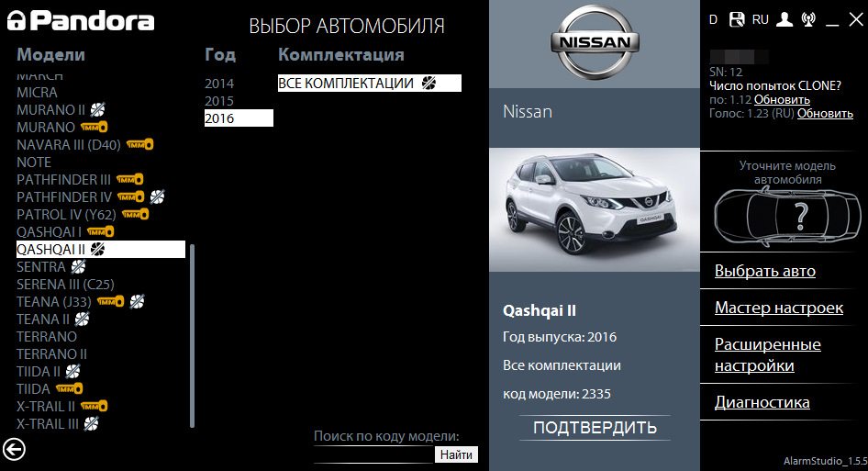Click IMMO key icon next to X-TRAIL II
868x471 pixels.
[95, 406]
